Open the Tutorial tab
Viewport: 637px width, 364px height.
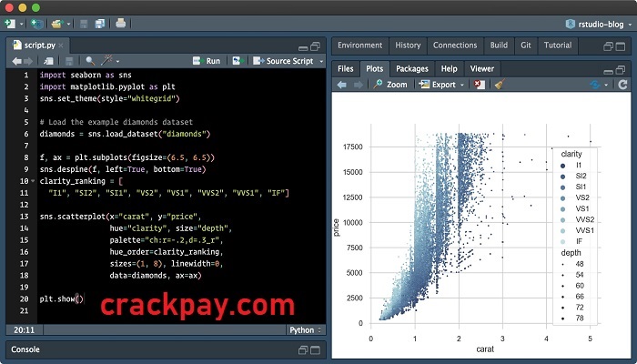pos(558,45)
